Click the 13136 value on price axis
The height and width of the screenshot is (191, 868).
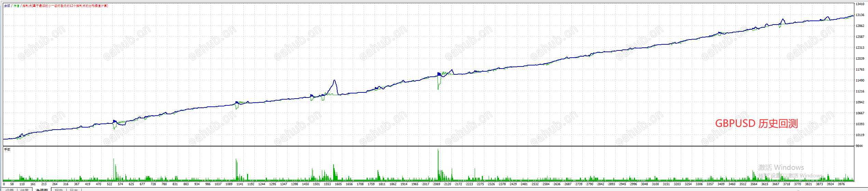pos(860,15)
